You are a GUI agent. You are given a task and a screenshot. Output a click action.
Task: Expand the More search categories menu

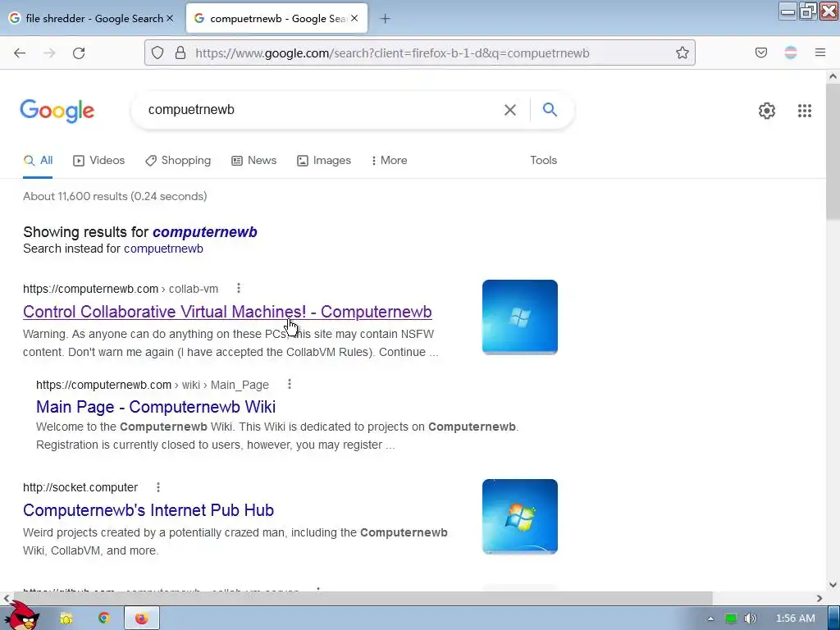[x=390, y=160]
